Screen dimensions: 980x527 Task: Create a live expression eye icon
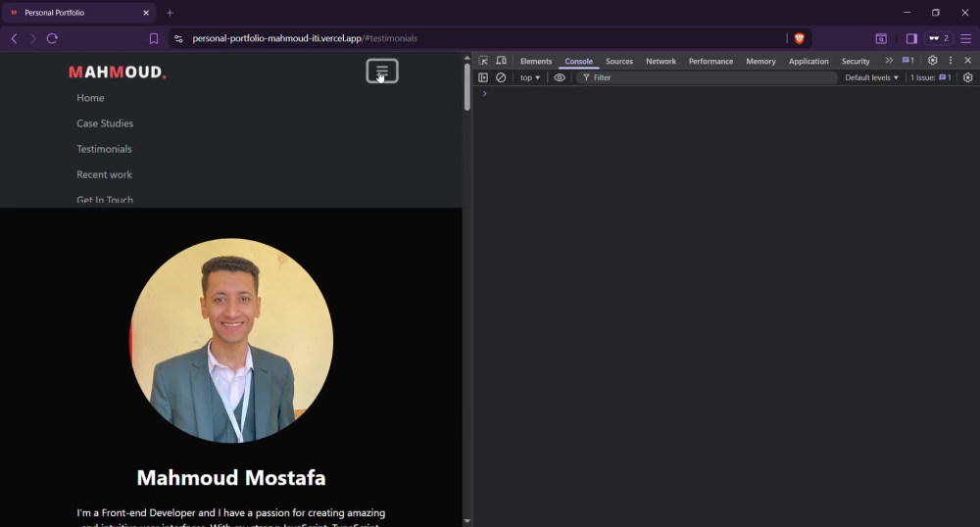pyautogui.click(x=560, y=77)
